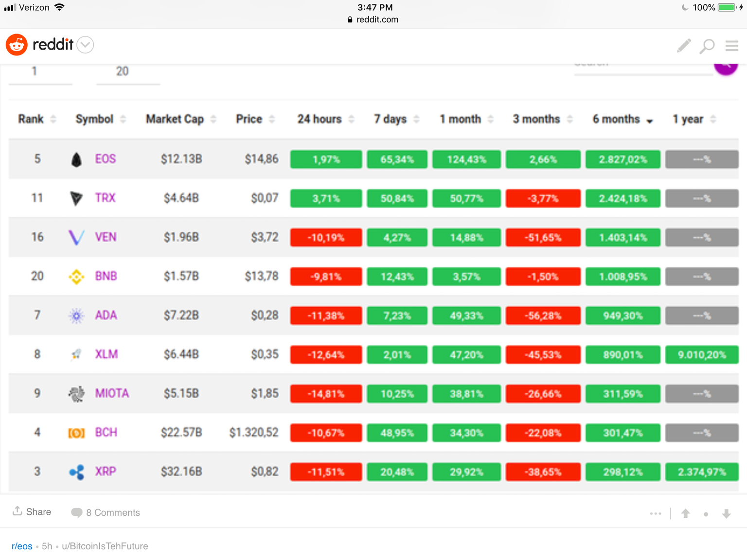Open the dropdown chevron next to reddit

click(x=86, y=45)
